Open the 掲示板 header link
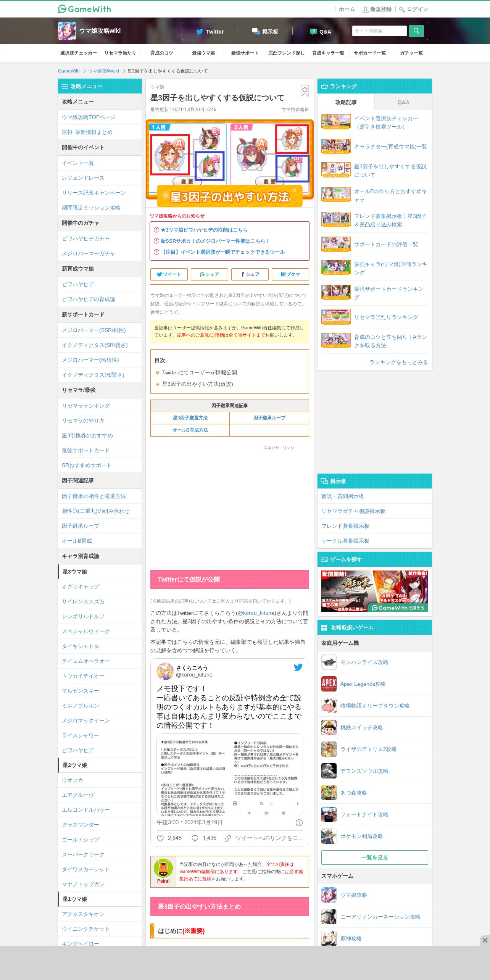This screenshot has width=490, height=980. click(x=265, y=32)
